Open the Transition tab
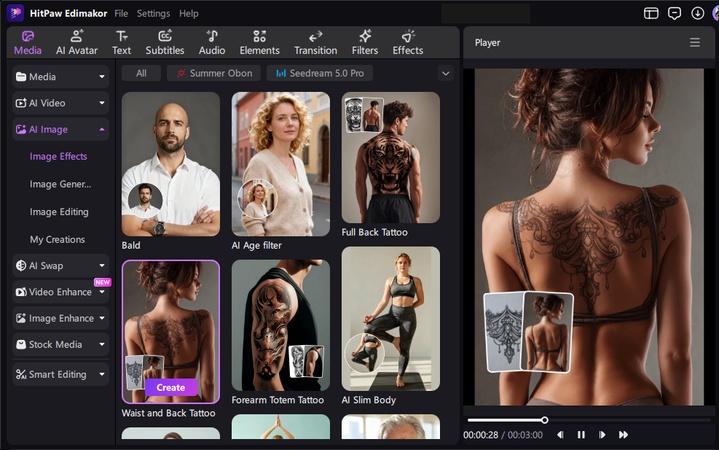The height and width of the screenshot is (450, 719). [x=315, y=43]
